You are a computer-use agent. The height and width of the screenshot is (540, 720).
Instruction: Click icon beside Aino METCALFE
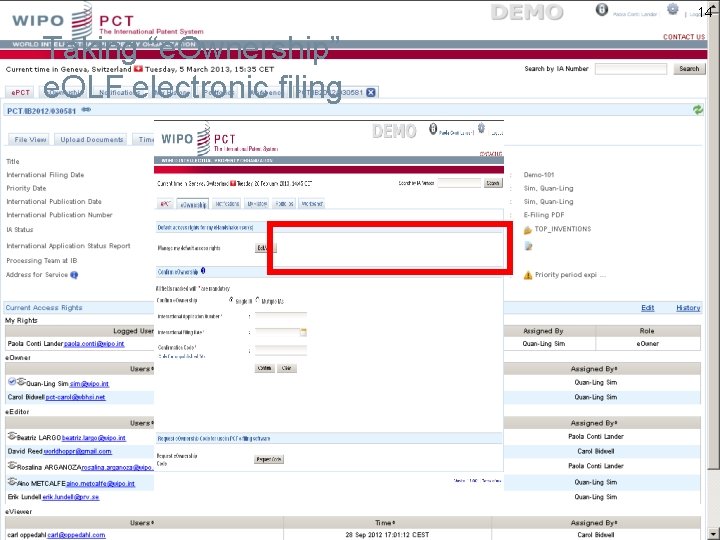(12, 482)
